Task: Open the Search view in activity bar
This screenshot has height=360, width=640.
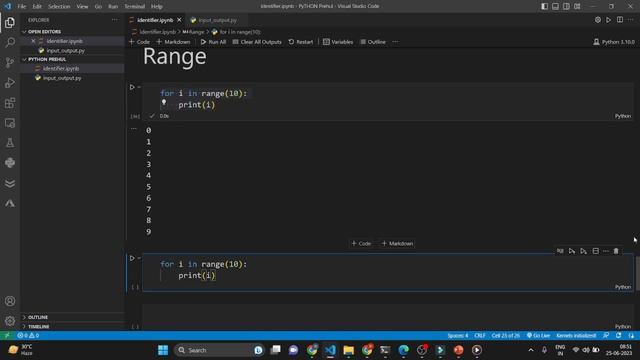Action: point(10,42)
